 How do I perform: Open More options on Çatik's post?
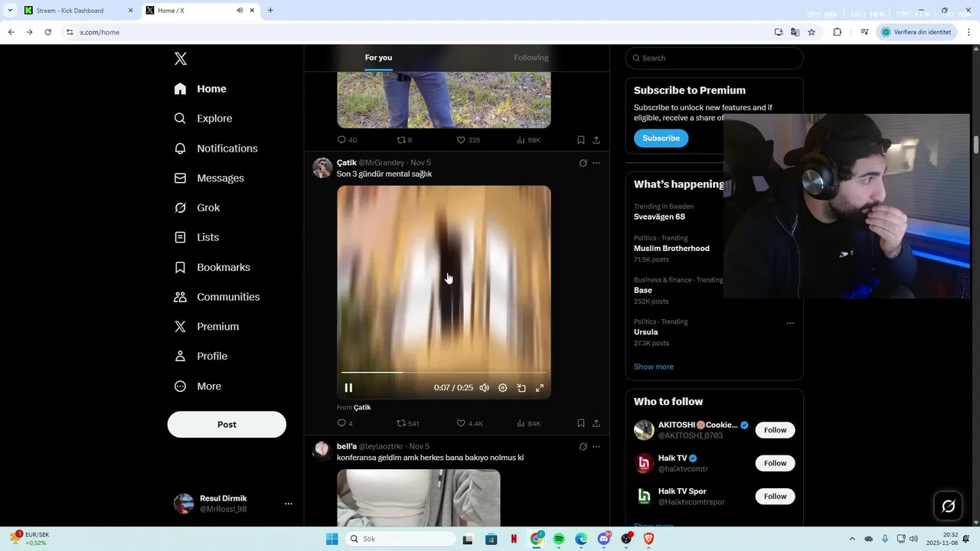[596, 163]
